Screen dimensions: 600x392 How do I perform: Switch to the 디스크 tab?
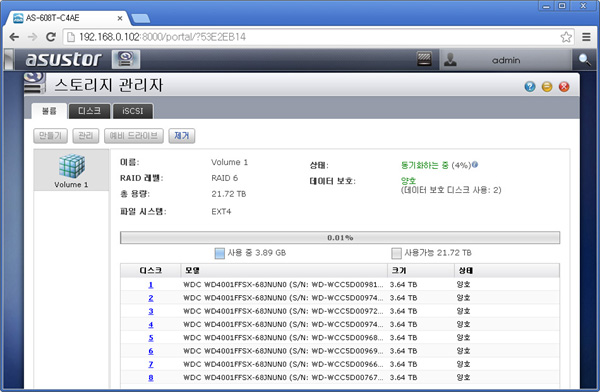pos(90,111)
